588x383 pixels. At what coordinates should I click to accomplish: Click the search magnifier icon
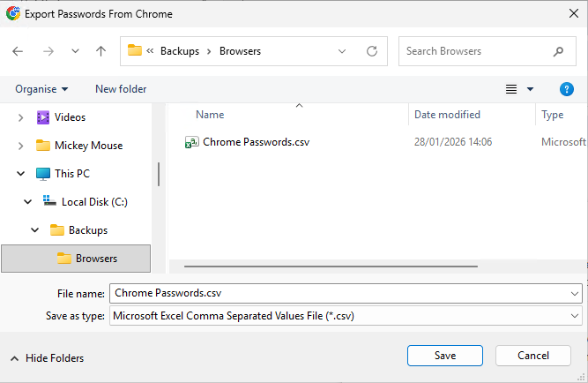pos(558,51)
